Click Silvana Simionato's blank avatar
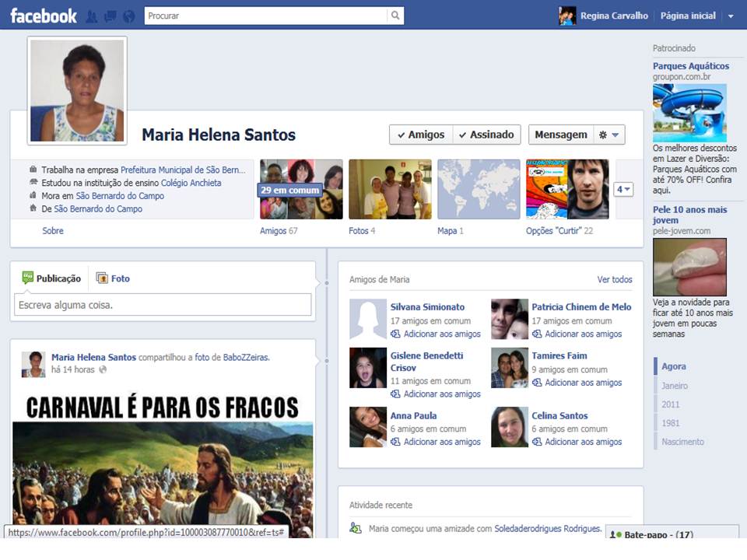This screenshot has width=747, height=560. point(368,319)
